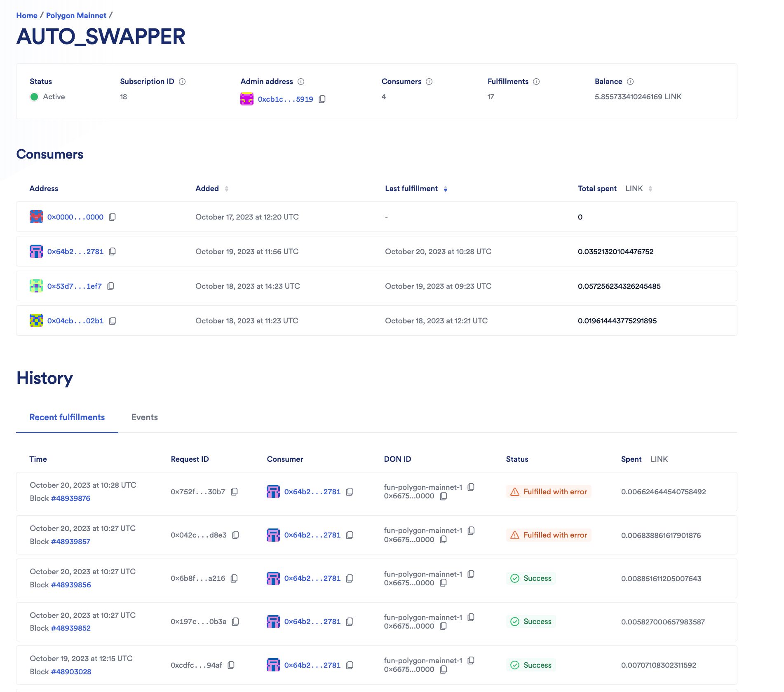Viewport: 784px width, 692px height.
Task: Copy consumers-table address 0x64b2...2781
Action: click(112, 252)
